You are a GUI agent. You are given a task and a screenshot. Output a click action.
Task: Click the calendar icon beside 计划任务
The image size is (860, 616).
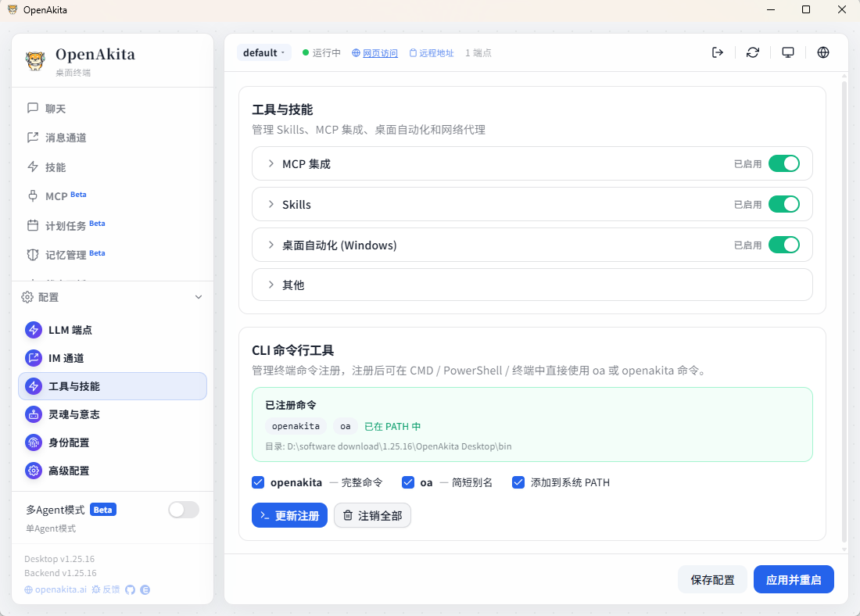[33, 225]
